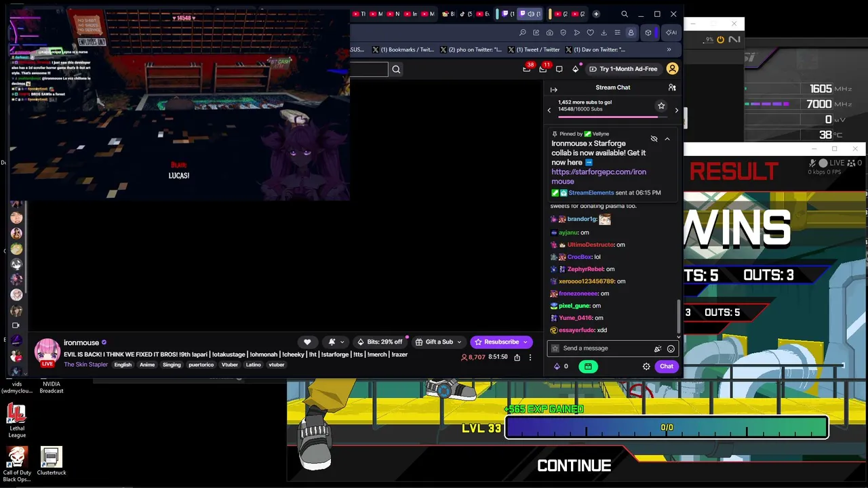Open StreamElements user in pinned message
868x488 pixels.
pyautogui.click(x=591, y=192)
